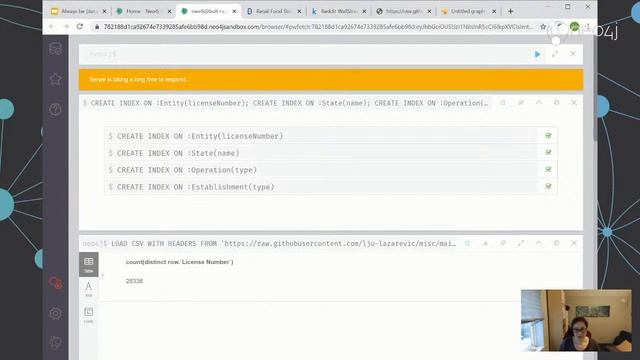Open the Help documentation sidebar panel
The width and height of the screenshot is (640, 360).
click(x=56, y=109)
